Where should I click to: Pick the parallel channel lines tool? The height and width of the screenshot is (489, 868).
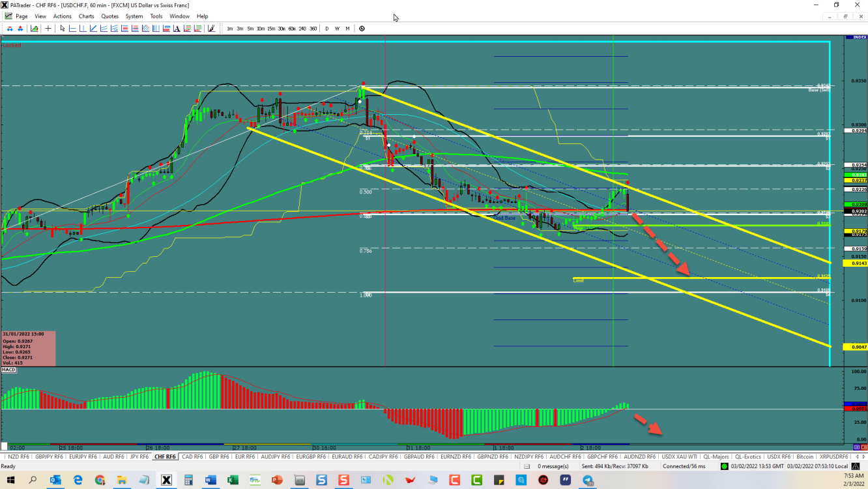coord(104,29)
